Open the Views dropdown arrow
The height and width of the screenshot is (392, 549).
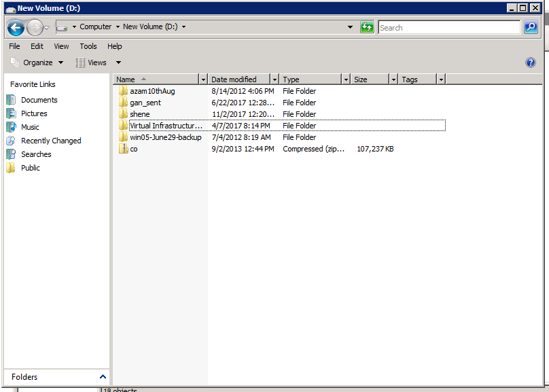[x=118, y=63]
